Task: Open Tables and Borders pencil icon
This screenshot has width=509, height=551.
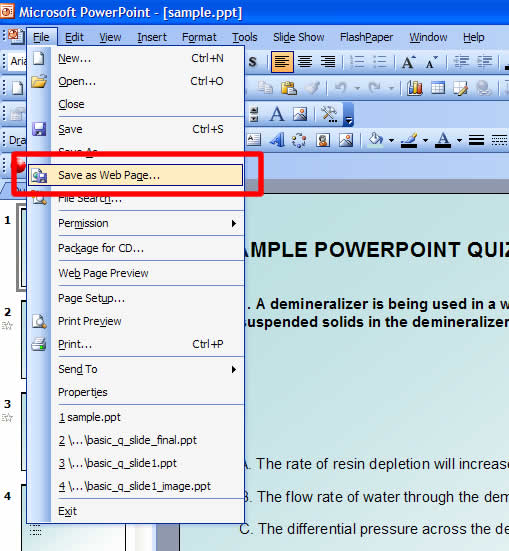Action: click(x=460, y=88)
